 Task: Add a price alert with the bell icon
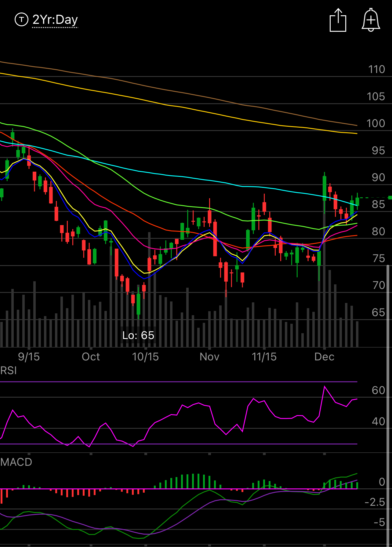(x=371, y=20)
